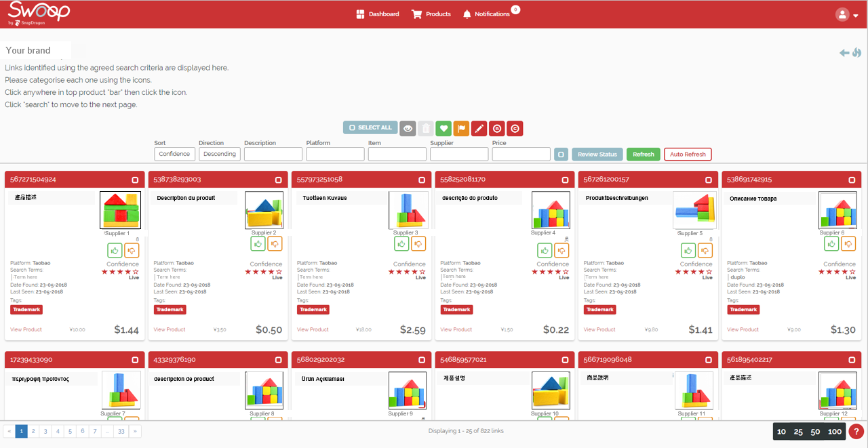Click the Swoop logo

[x=39, y=14]
